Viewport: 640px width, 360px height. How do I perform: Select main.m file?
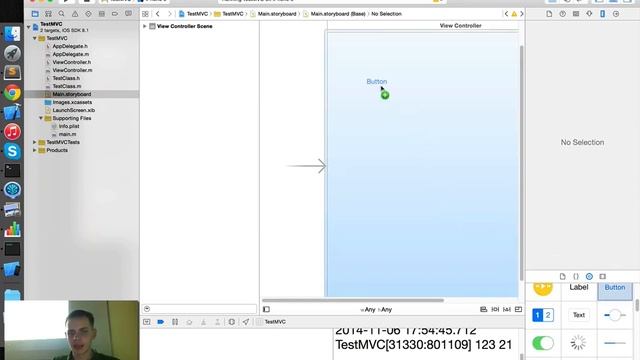coord(67,134)
